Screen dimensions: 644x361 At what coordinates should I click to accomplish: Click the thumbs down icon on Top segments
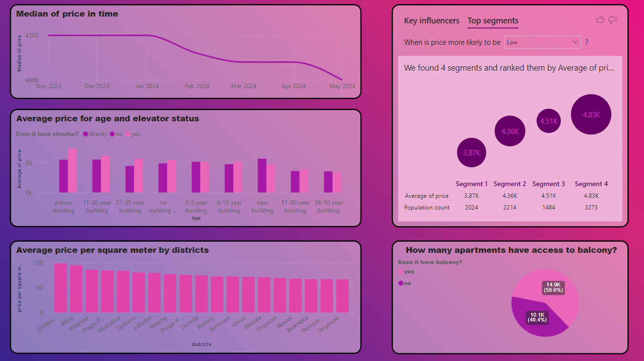[612, 20]
